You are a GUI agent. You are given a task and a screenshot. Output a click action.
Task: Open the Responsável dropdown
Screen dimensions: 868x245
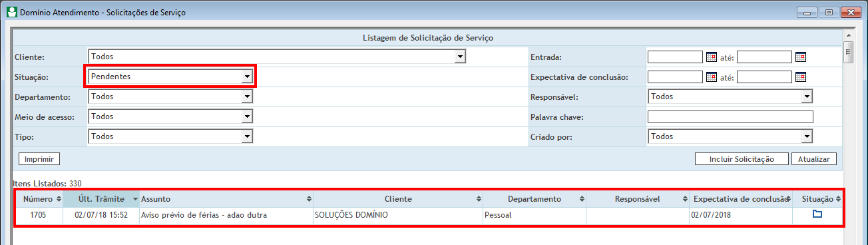[x=730, y=97]
